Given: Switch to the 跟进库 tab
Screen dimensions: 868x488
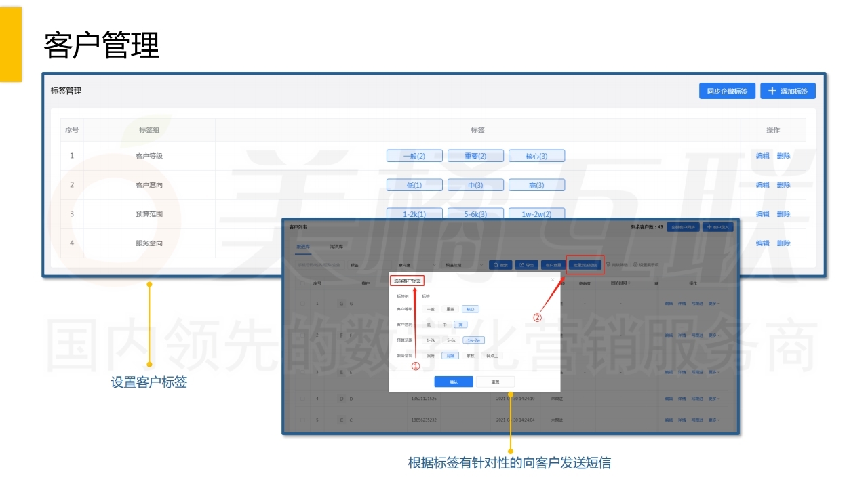Looking at the screenshot, I should pyautogui.click(x=303, y=247).
